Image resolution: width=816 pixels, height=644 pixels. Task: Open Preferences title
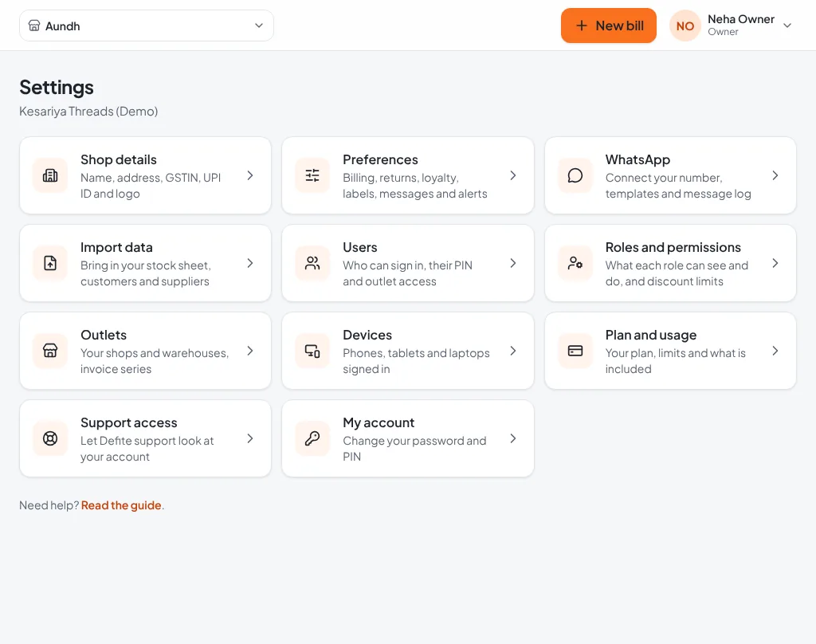(x=380, y=159)
